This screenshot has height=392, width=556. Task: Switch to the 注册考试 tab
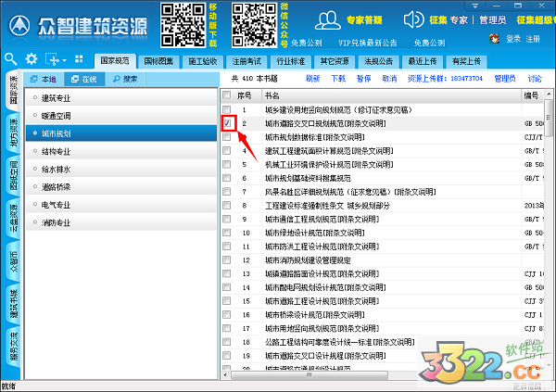pyautogui.click(x=246, y=61)
